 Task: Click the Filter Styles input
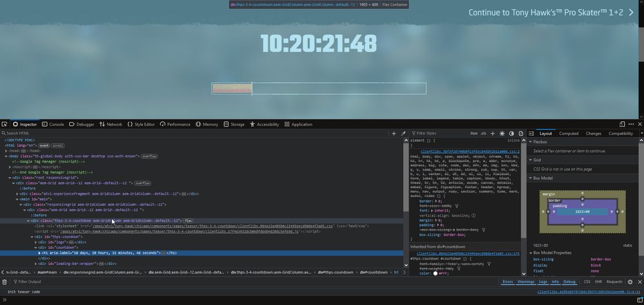(439, 133)
